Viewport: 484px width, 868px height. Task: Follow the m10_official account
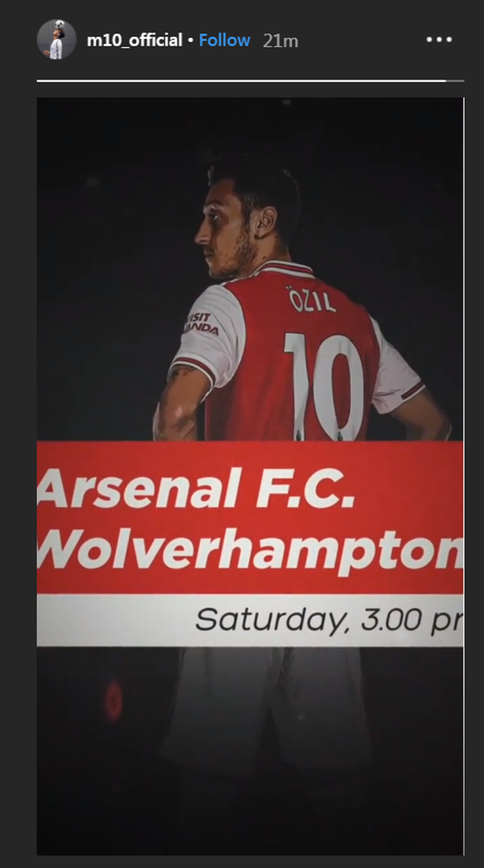pos(224,40)
